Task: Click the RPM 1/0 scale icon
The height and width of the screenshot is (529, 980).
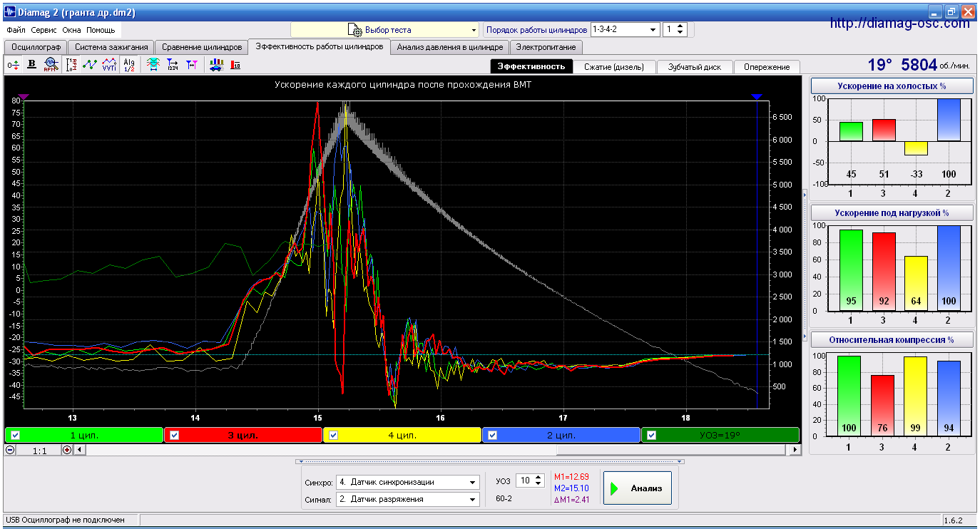Action: 71,65
